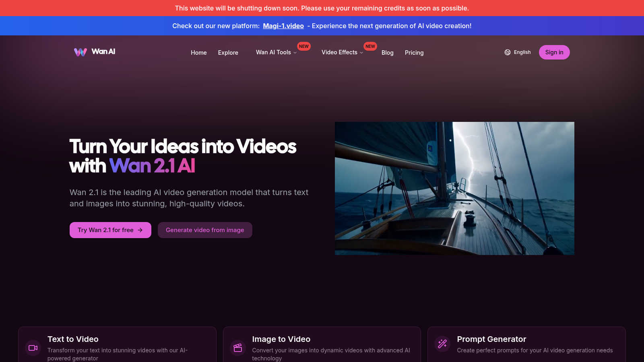Screen dimensions: 644x362
Task: Open the Image to Video card title
Action: coord(281,339)
